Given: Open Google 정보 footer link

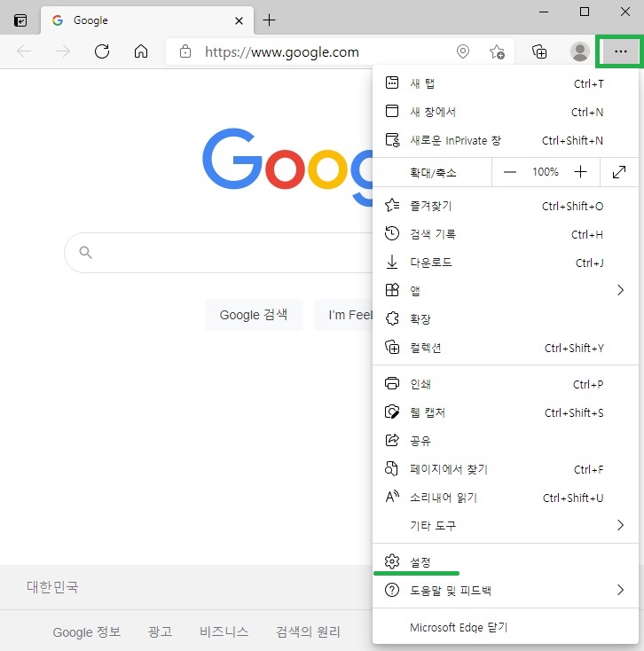Looking at the screenshot, I should coord(86,631).
